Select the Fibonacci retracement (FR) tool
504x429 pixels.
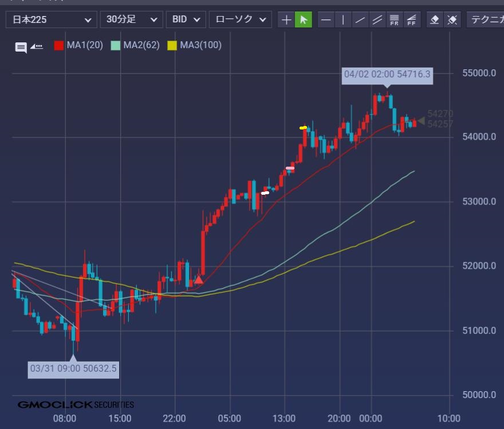coord(394,20)
